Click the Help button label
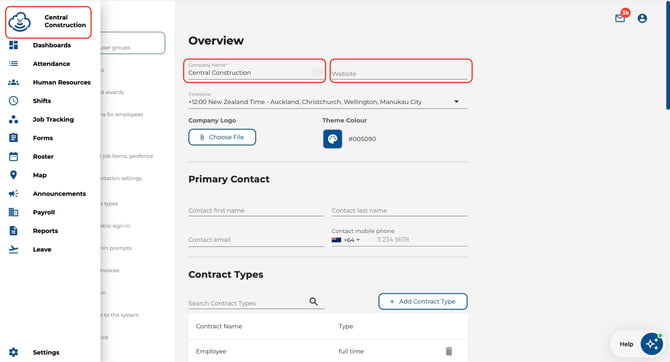 [x=626, y=344]
